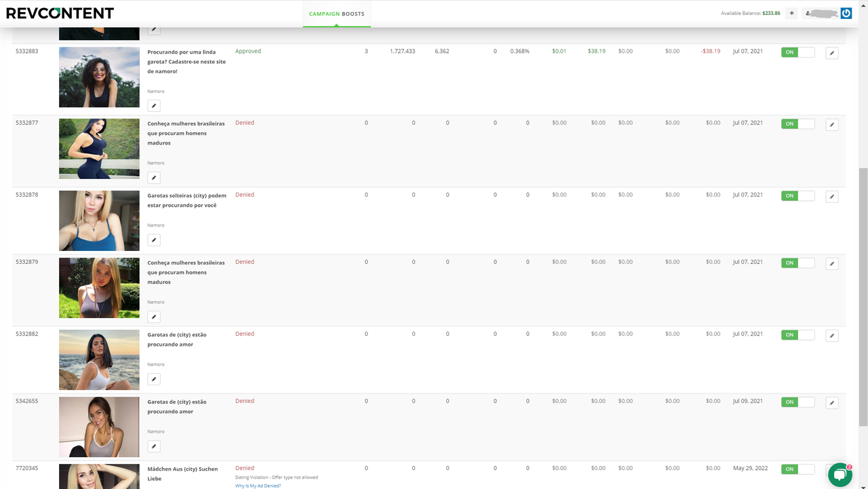Click impressions value 1,727,433

coord(403,52)
